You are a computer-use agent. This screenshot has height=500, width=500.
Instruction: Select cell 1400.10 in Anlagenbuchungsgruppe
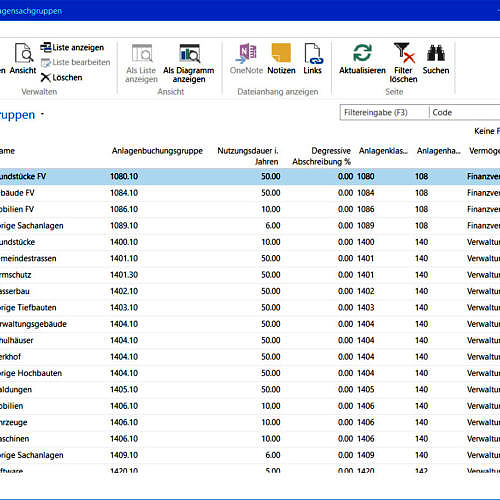click(x=124, y=242)
